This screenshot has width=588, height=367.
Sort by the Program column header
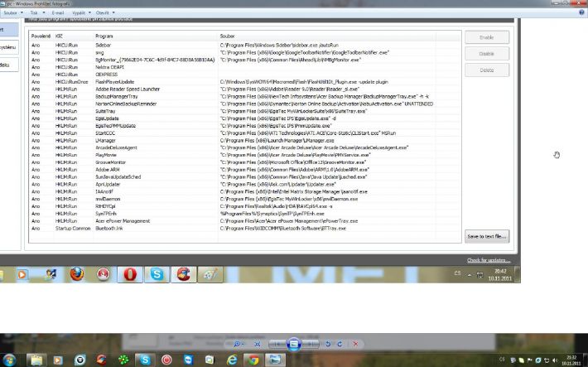coord(156,36)
